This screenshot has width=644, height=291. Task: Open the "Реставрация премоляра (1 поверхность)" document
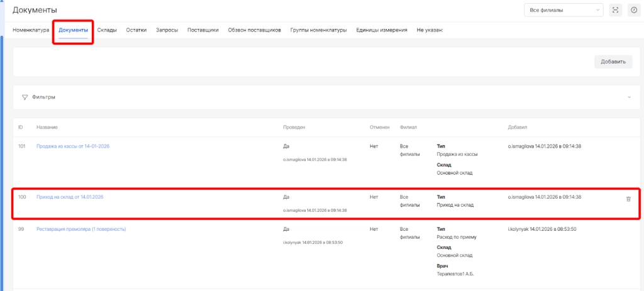81,229
